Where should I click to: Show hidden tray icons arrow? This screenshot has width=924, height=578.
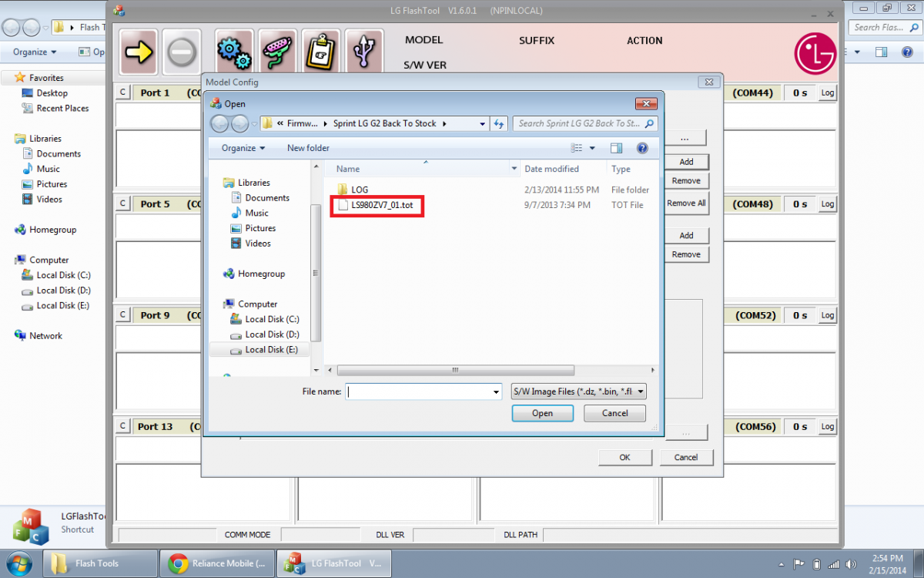click(782, 563)
